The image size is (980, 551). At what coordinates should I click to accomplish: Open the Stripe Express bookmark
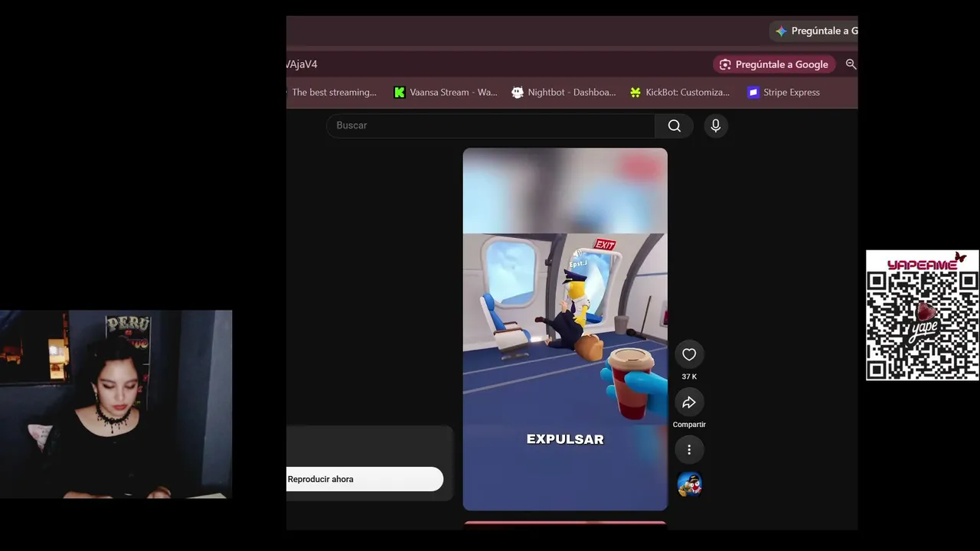(783, 93)
